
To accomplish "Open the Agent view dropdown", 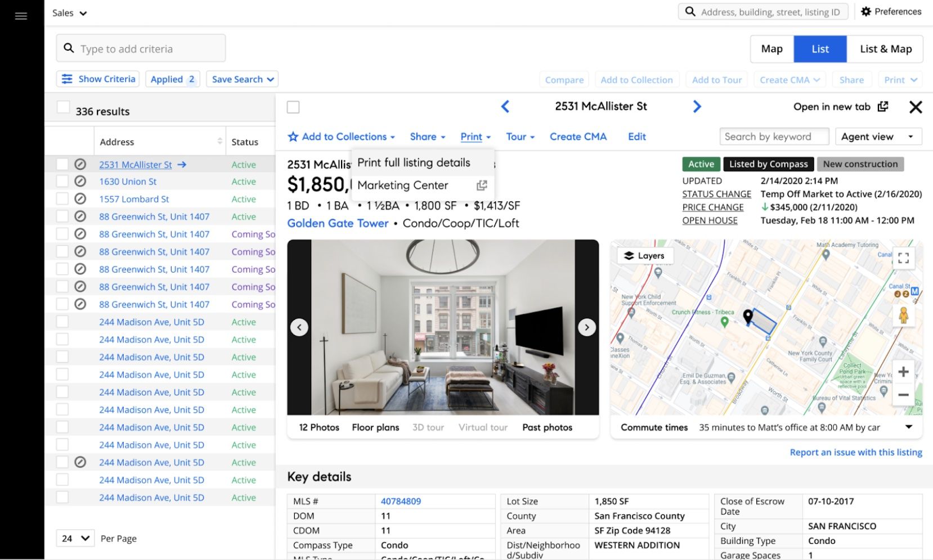I will point(878,137).
